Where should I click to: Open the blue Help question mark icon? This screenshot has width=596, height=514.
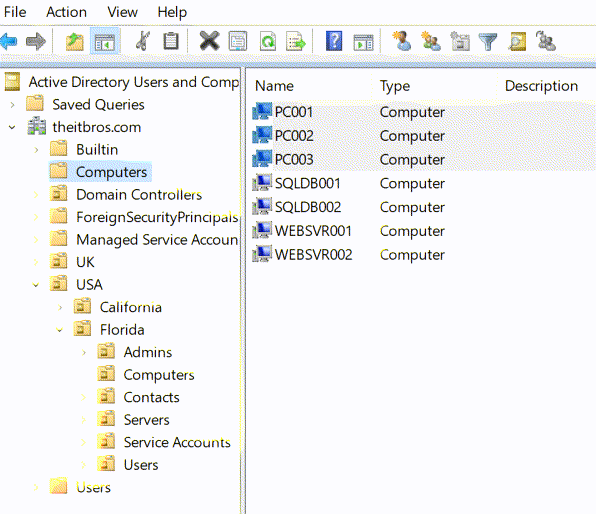pos(334,41)
